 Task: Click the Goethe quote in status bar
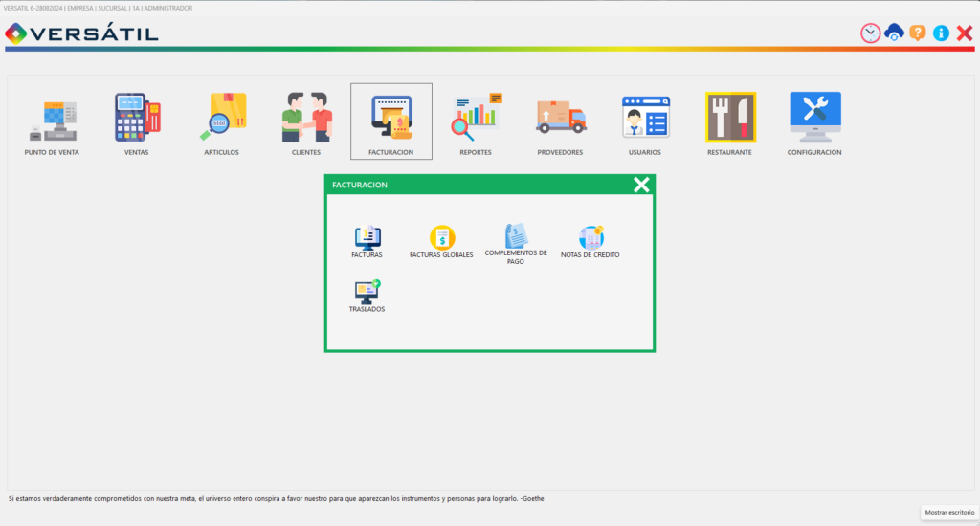click(277, 498)
